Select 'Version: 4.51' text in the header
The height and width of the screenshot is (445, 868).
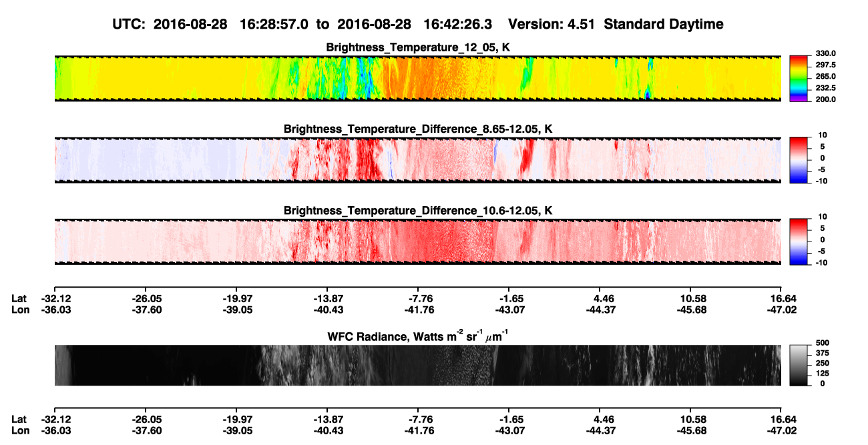(551, 24)
